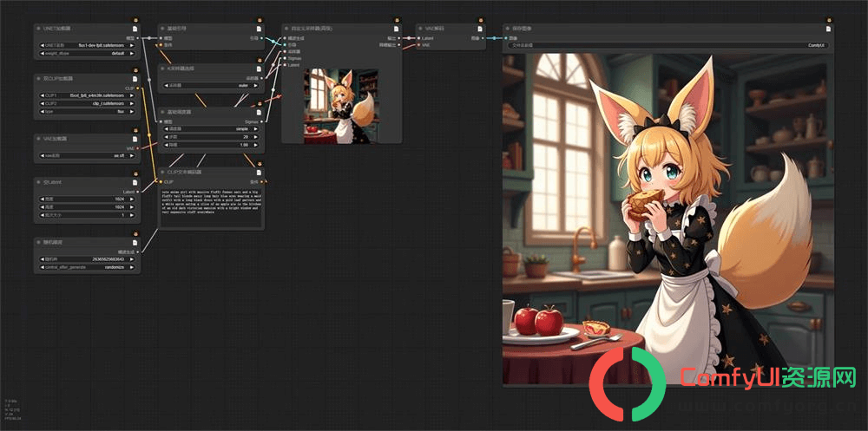Image resolution: width=868 pixels, height=431 pixels.
Task: Click the VAE input slot on the VAE解码 node
Action: (x=419, y=45)
